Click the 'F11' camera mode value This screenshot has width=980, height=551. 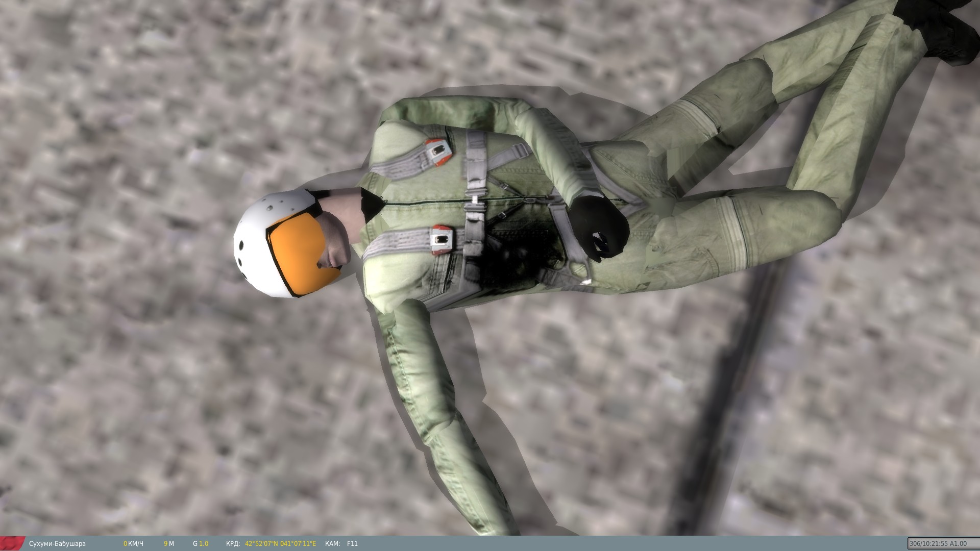pyautogui.click(x=352, y=544)
